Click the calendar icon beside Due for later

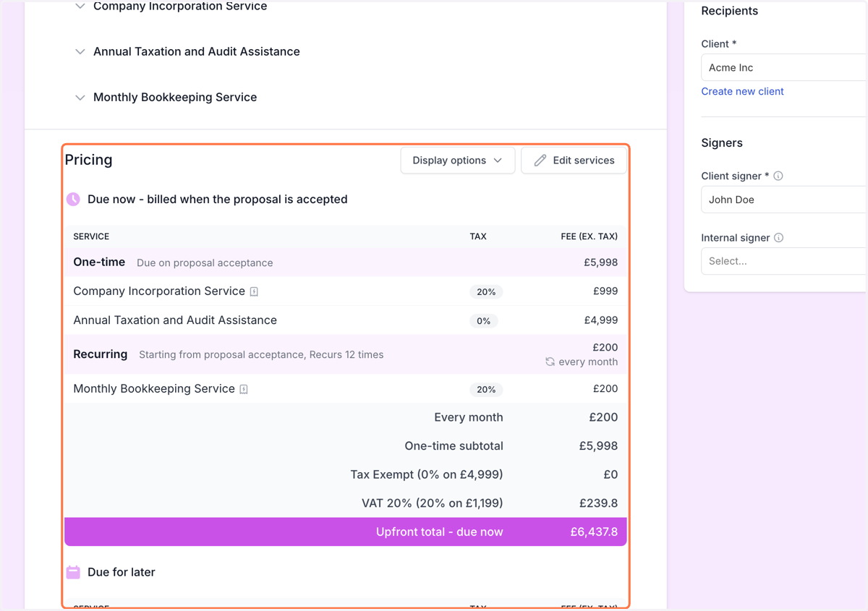[73, 572]
